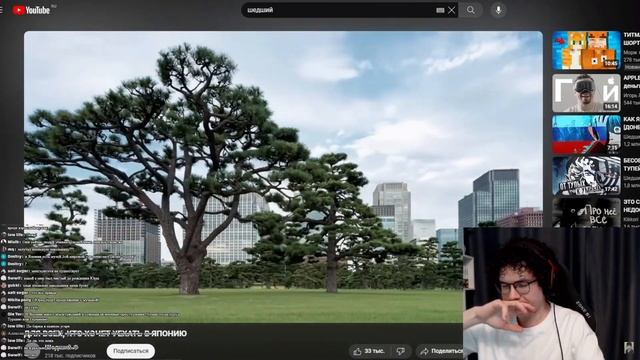Screen dimensions: 640x360
Task: Dislike the video with thumbs-down
Action: coord(400,351)
